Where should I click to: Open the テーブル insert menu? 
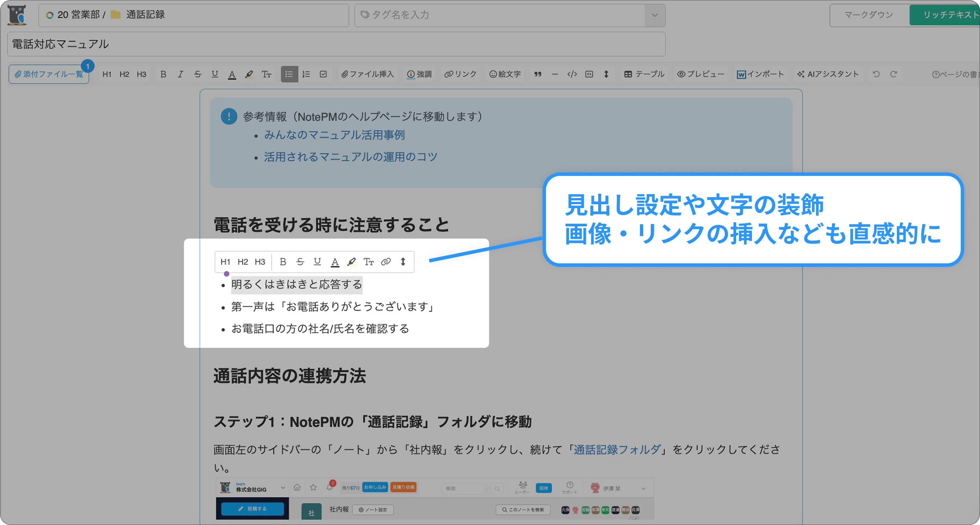(644, 74)
